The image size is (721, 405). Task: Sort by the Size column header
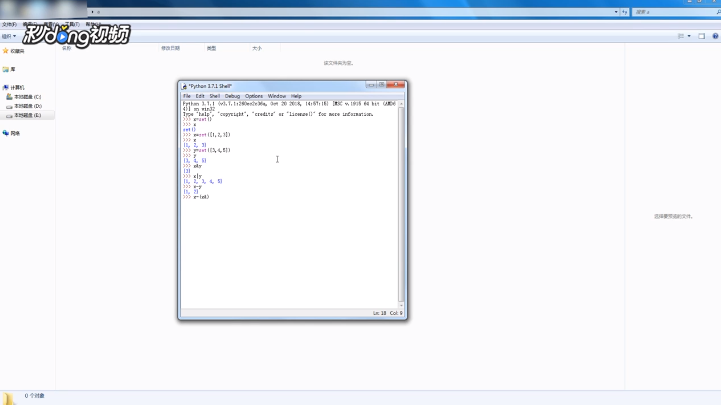(257, 48)
